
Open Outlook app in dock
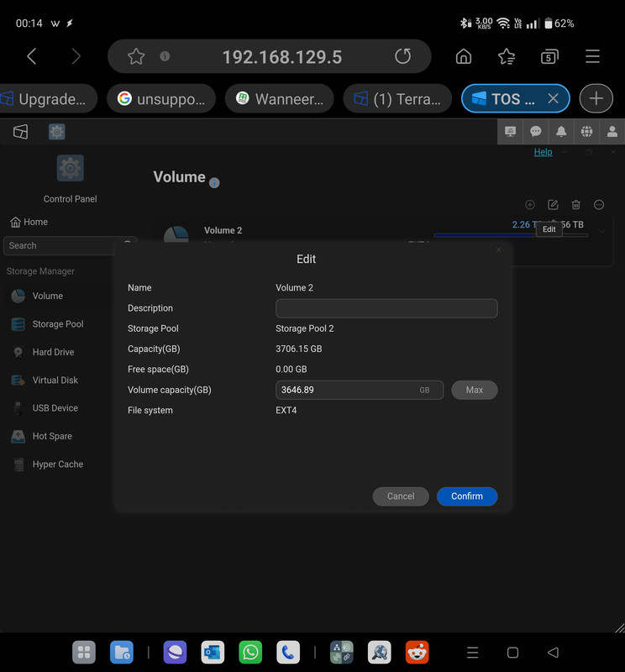pos(213,653)
